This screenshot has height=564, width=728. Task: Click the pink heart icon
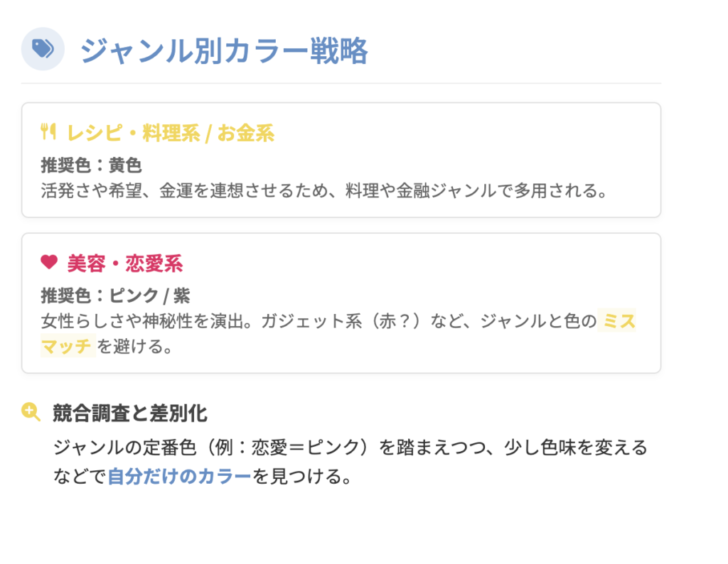pos(48,263)
